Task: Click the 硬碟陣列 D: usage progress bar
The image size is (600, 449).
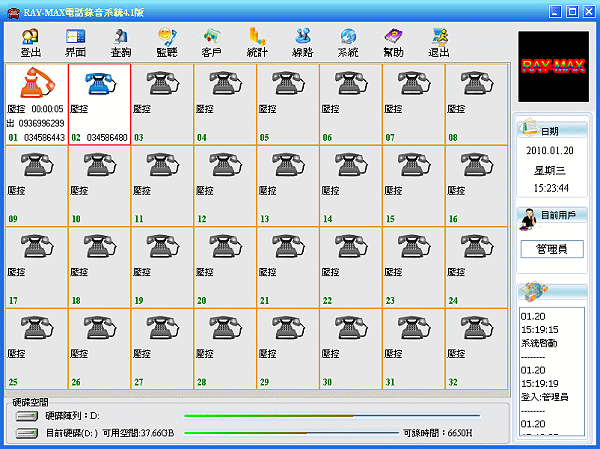Action: coord(332,416)
